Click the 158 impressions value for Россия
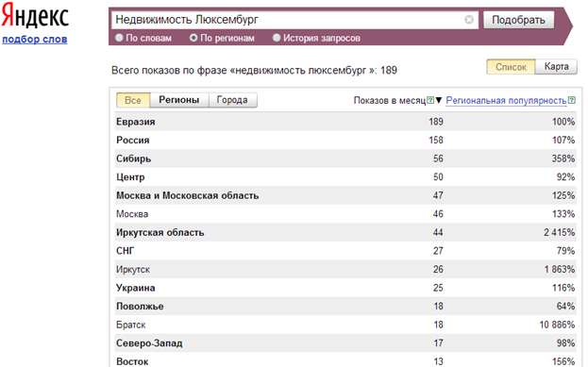This screenshot has height=367, width=588. point(436,140)
